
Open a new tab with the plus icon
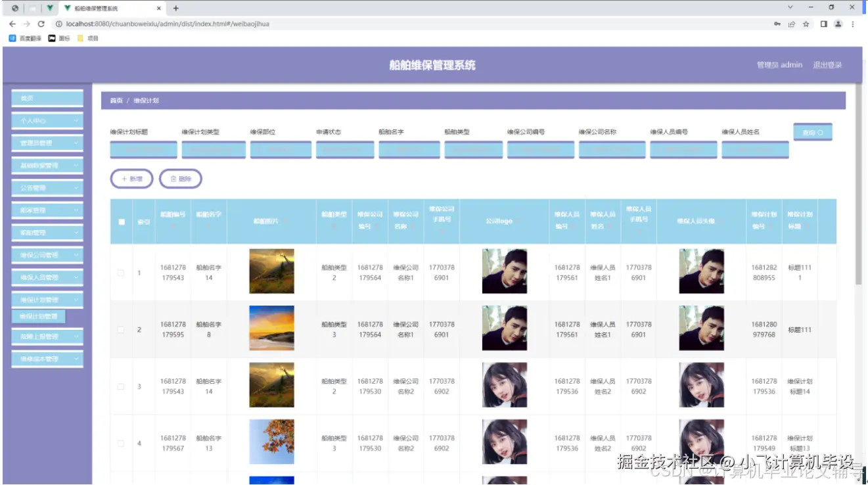[175, 8]
